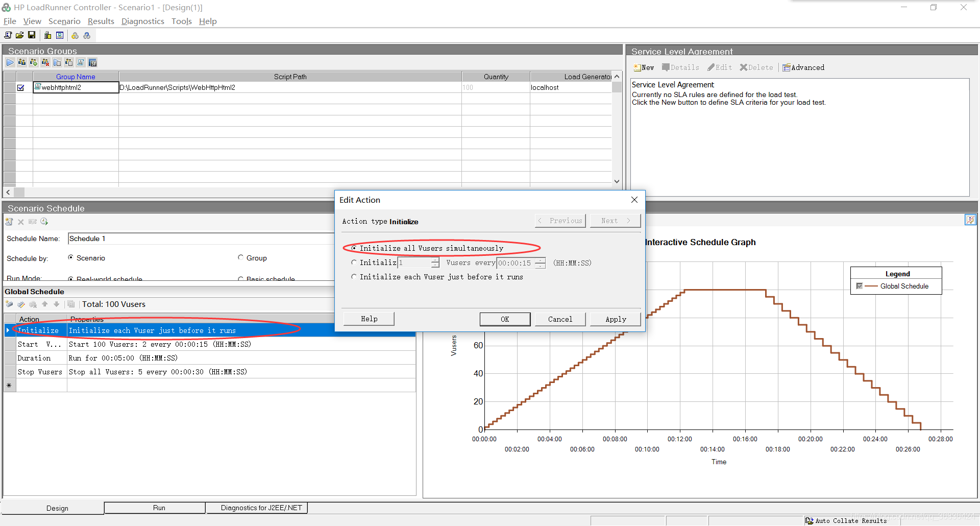The height and width of the screenshot is (526, 980).
Task: Click the yellow Analyze Results icon in main toolbar
Action: (75, 35)
